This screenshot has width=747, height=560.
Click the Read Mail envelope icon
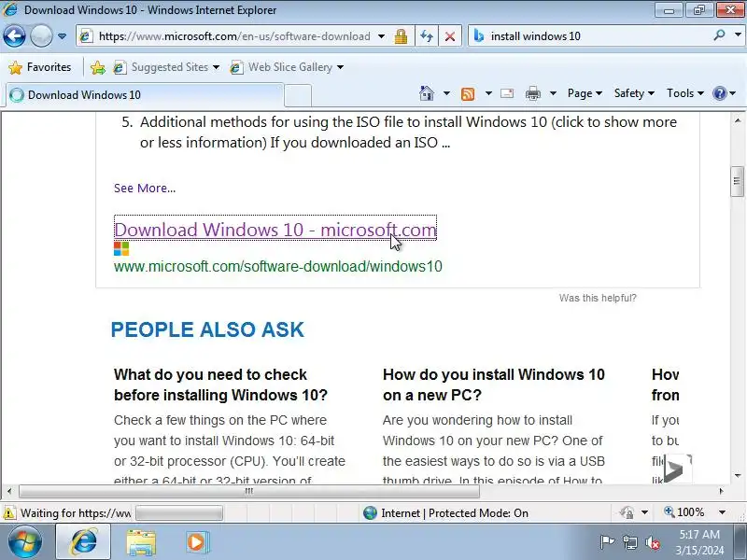pyautogui.click(x=507, y=93)
